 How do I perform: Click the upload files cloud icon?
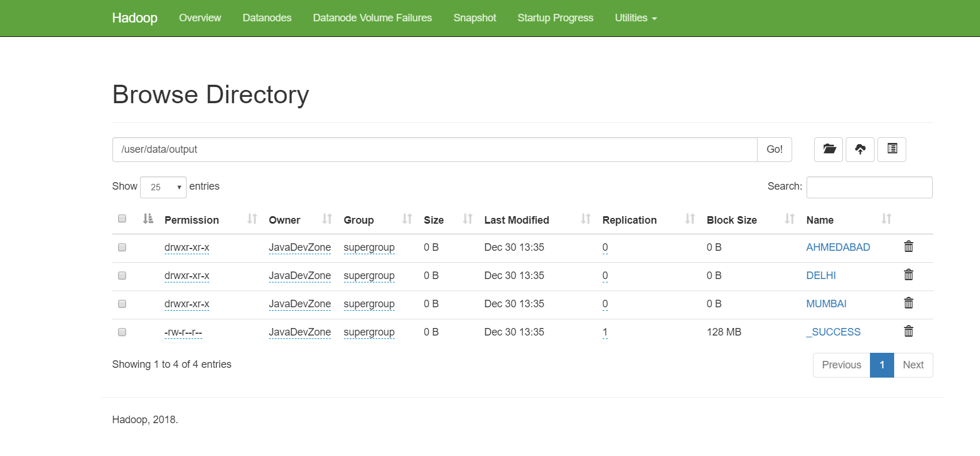coord(860,149)
